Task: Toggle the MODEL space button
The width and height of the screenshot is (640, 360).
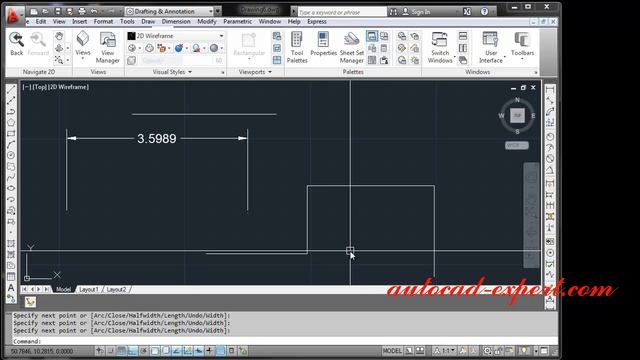Action: [392, 351]
